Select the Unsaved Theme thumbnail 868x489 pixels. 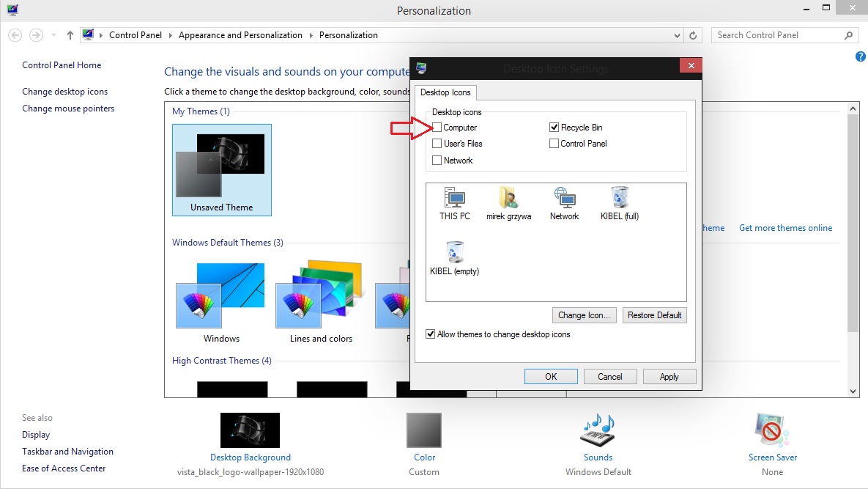221,170
